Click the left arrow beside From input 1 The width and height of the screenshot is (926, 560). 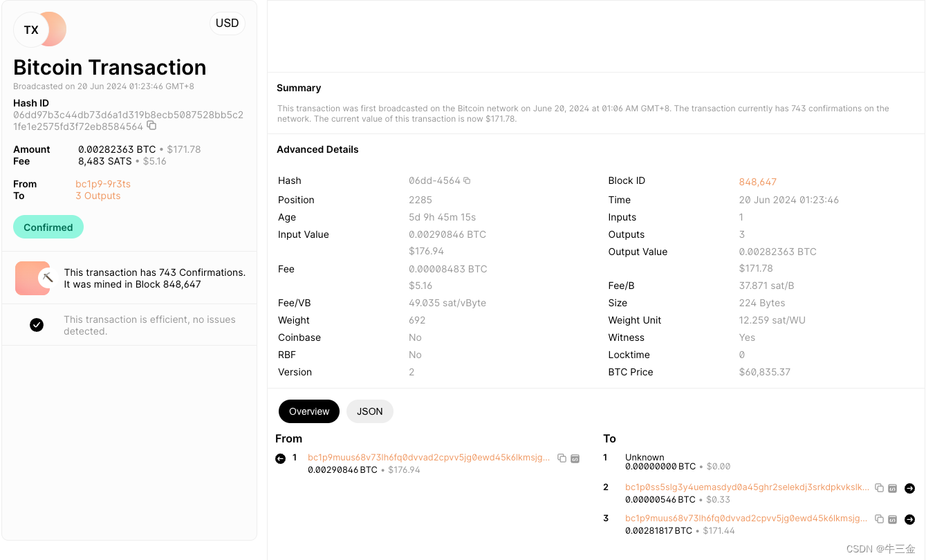pyautogui.click(x=280, y=458)
